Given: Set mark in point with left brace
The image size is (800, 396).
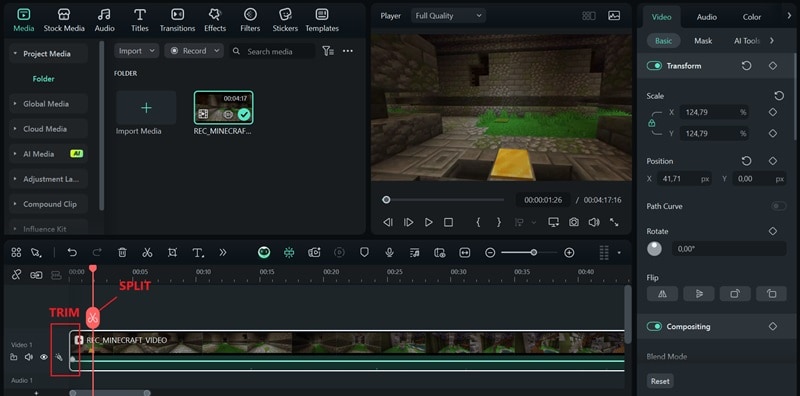Looking at the screenshot, I should click(x=478, y=222).
